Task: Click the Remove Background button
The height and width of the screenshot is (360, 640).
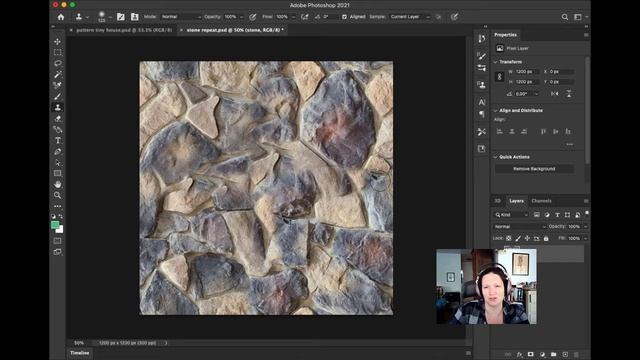Action: [x=534, y=169]
